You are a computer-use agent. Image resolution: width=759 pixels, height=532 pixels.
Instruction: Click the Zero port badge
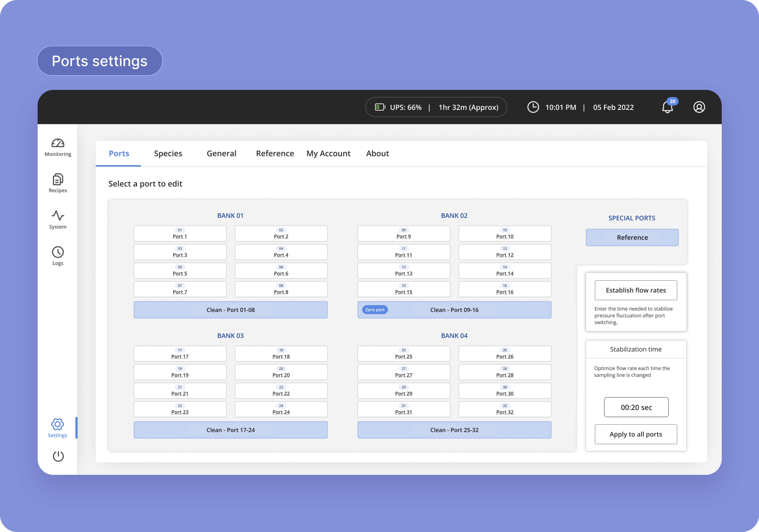375,310
